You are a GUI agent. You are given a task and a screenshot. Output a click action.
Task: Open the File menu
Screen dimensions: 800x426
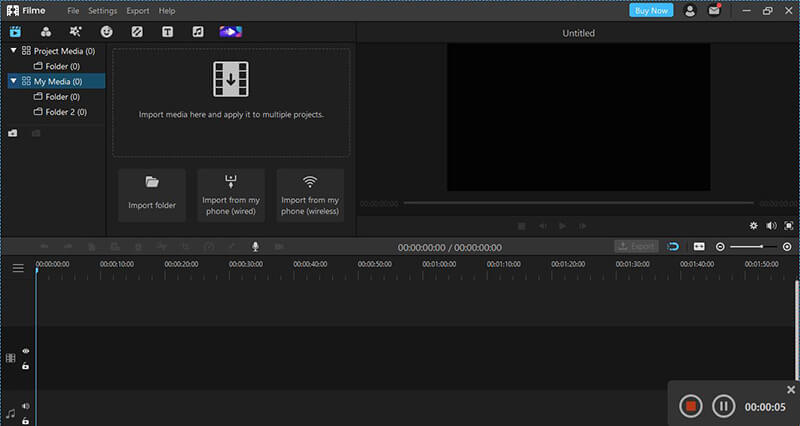point(73,11)
